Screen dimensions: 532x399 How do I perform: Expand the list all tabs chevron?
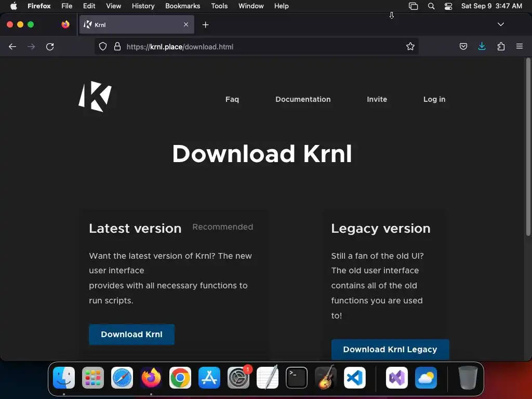click(501, 24)
